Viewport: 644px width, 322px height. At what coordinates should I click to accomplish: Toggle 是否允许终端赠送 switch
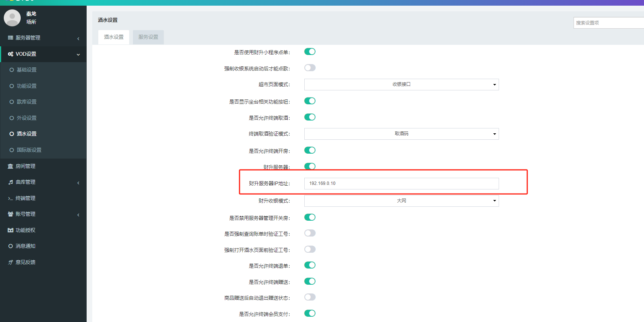tap(310, 281)
